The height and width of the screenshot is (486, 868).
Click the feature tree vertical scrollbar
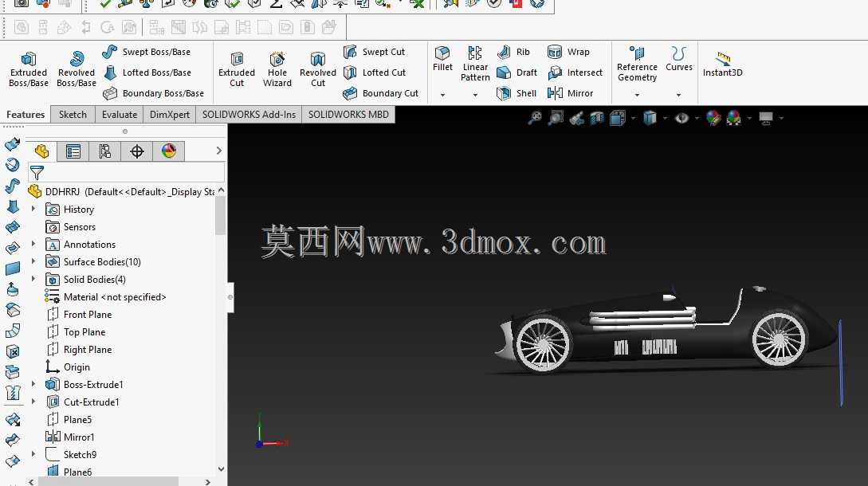[x=221, y=216]
